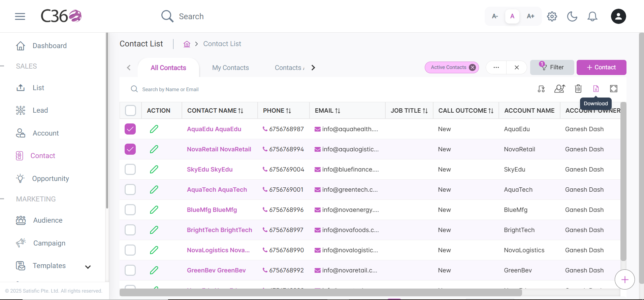Uncheck the NovaRetail row checkbox
The width and height of the screenshot is (644, 300).
[130, 149]
